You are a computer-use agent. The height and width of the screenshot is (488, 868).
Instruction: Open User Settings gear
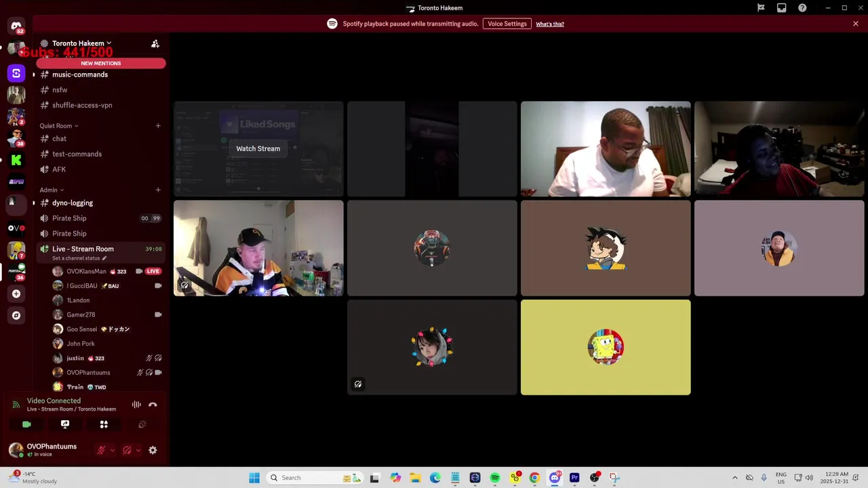coord(153,450)
